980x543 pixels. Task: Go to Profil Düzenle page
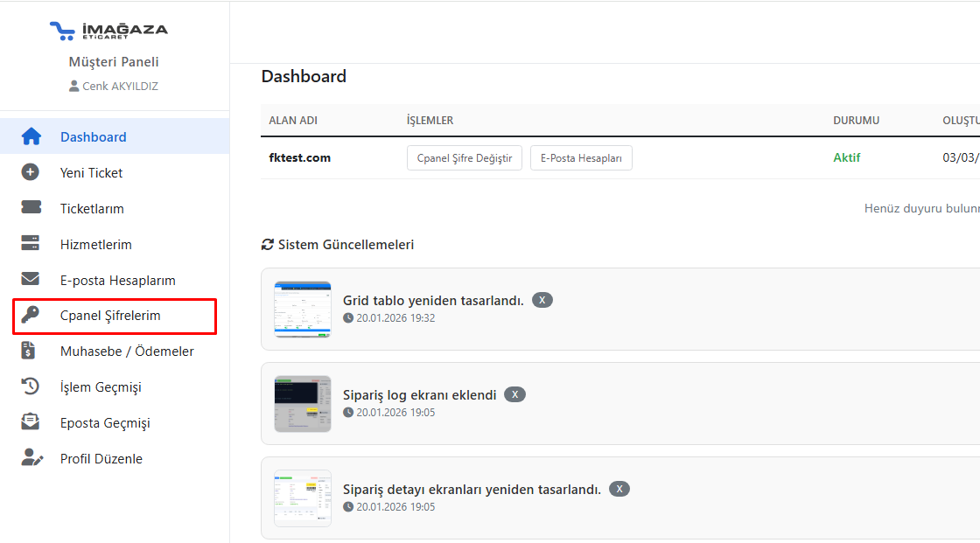(101, 459)
